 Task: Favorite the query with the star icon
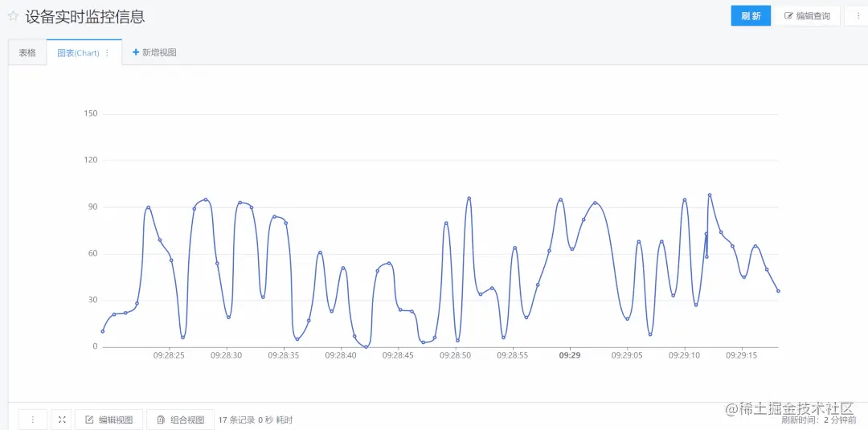tap(13, 16)
